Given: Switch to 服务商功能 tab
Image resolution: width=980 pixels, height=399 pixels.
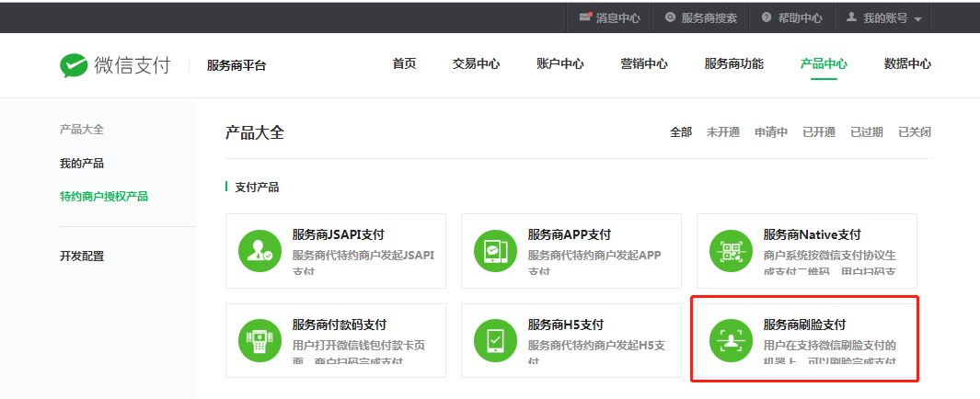Looking at the screenshot, I should click(733, 63).
